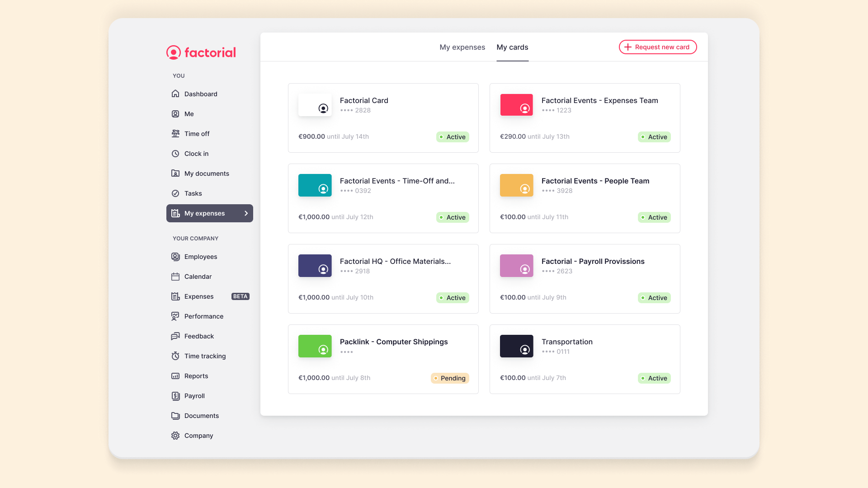Open My documents folder icon
Screen dimensions: 868x488
(x=175, y=174)
